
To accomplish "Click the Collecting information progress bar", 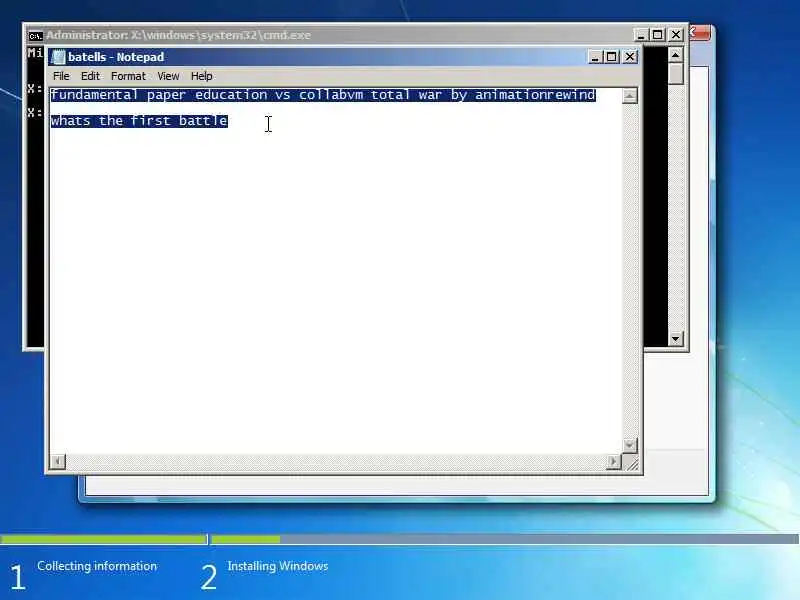I will point(104,539).
